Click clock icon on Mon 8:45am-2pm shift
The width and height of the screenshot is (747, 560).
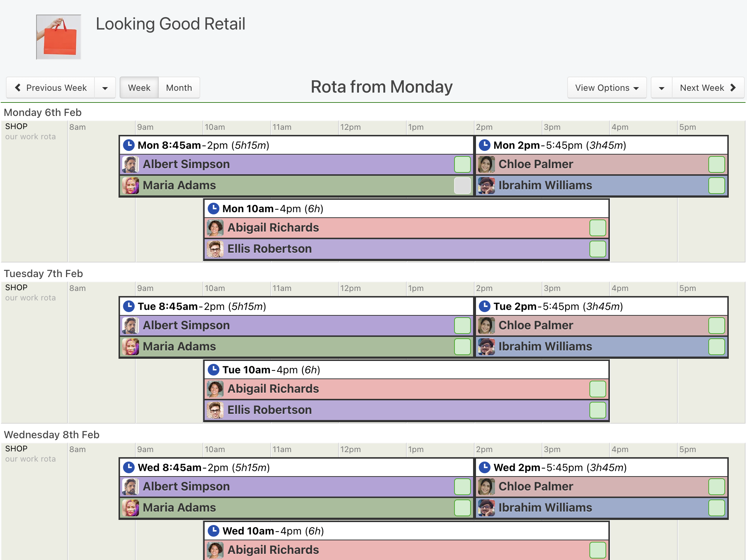tap(129, 145)
